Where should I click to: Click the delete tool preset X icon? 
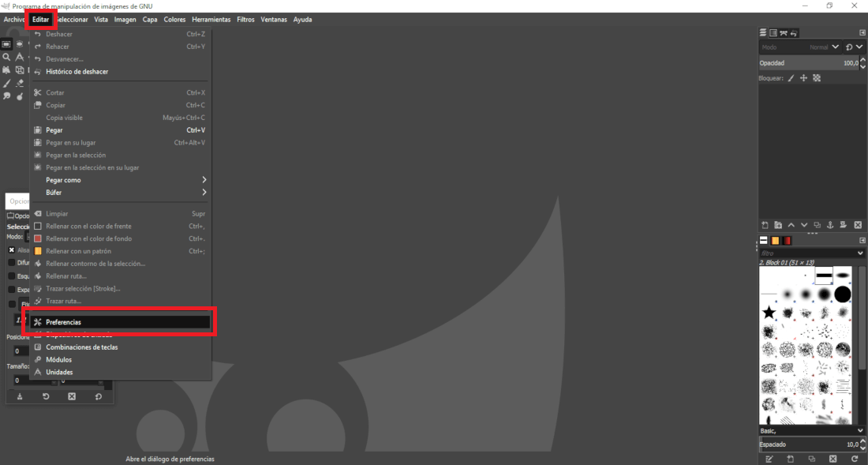click(x=72, y=396)
